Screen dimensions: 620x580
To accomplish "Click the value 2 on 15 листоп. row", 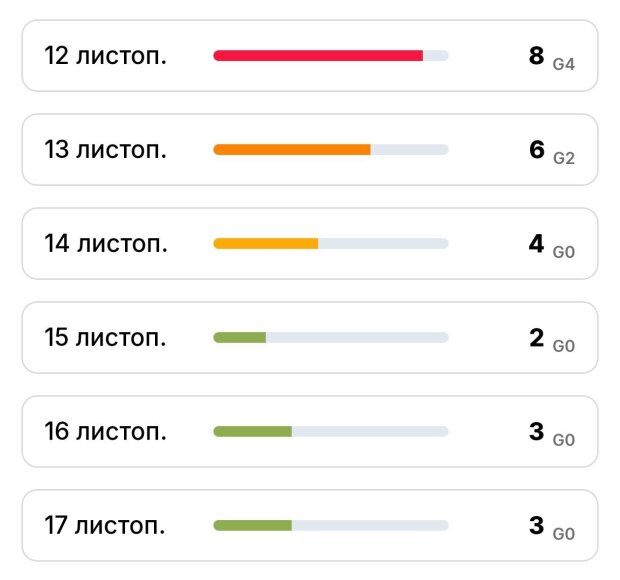I will [536, 337].
